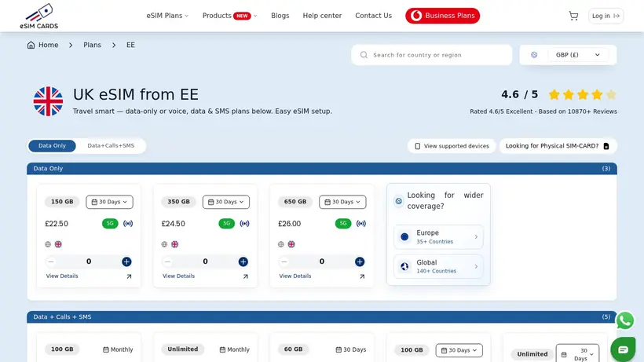Expand the eSIM Plans menu
644x362 pixels.
pos(167,16)
